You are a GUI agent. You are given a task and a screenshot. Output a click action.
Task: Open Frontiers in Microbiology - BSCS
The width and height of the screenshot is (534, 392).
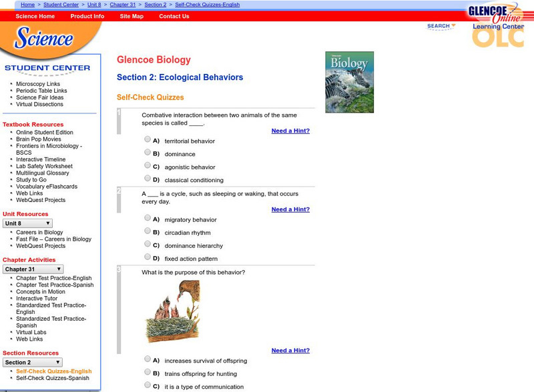pyautogui.click(x=49, y=149)
